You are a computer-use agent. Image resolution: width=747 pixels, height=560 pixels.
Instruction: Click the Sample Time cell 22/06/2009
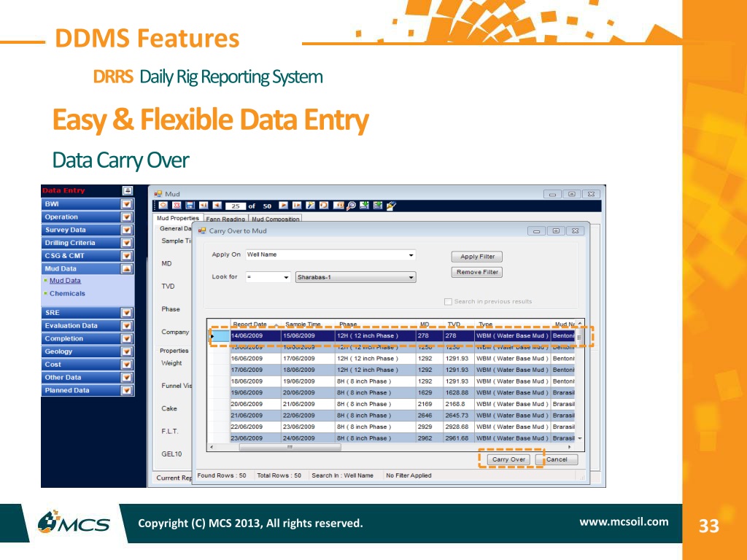coord(308,416)
